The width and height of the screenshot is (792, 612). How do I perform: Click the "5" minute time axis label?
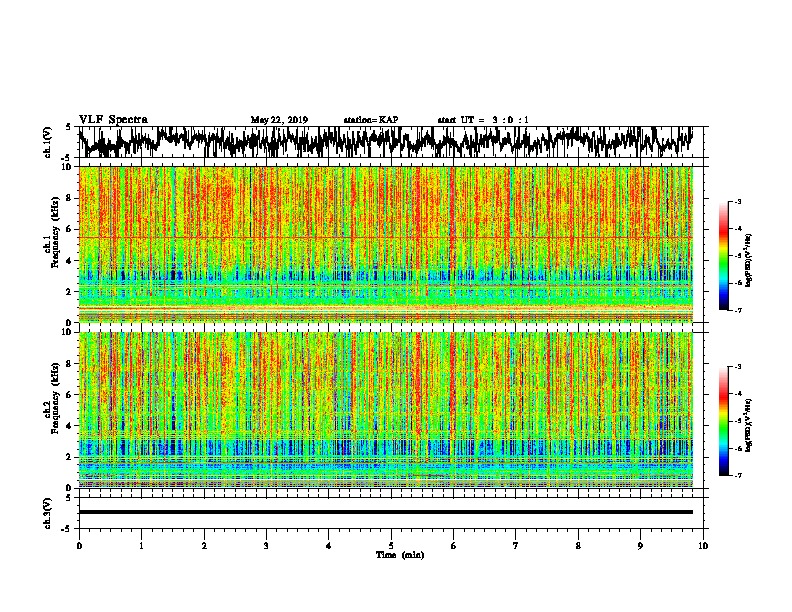click(391, 546)
